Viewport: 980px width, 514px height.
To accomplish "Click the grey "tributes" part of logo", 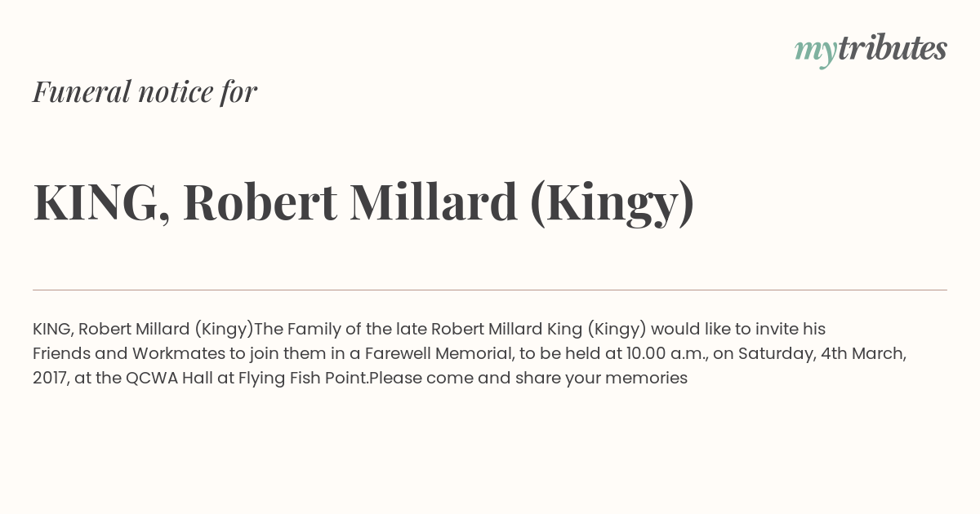I will coord(893,48).
